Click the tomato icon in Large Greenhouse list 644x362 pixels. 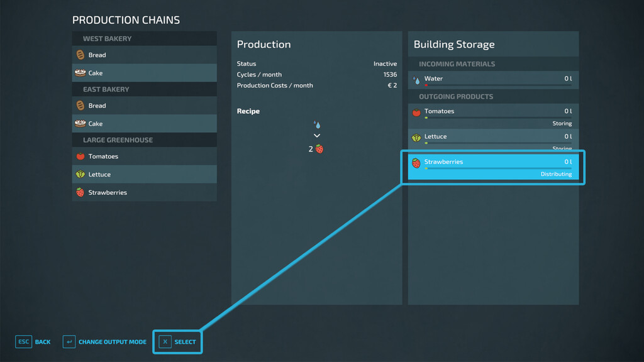tap(80, 156)
